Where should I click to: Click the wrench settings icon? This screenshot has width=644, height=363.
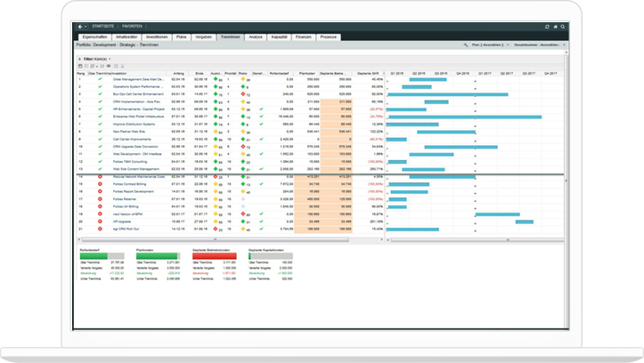click(467, 44)
